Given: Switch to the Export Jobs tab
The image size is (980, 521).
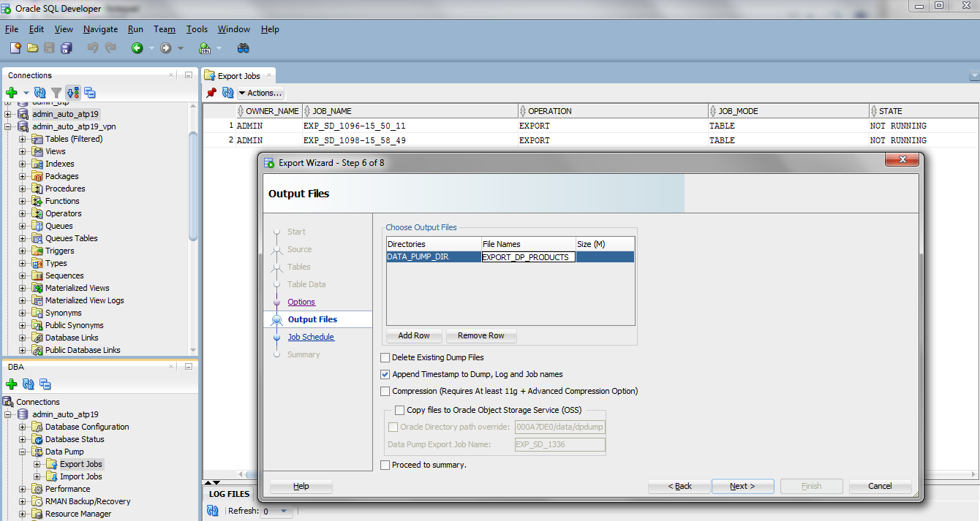Looking at the screenshot, I should (238, 75).
